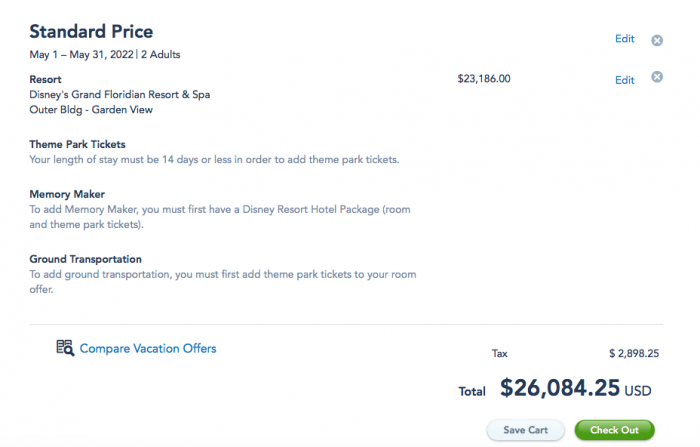Click the $2,898.25 tax amount
Screen dimensions: 700x447
point(634,354)
